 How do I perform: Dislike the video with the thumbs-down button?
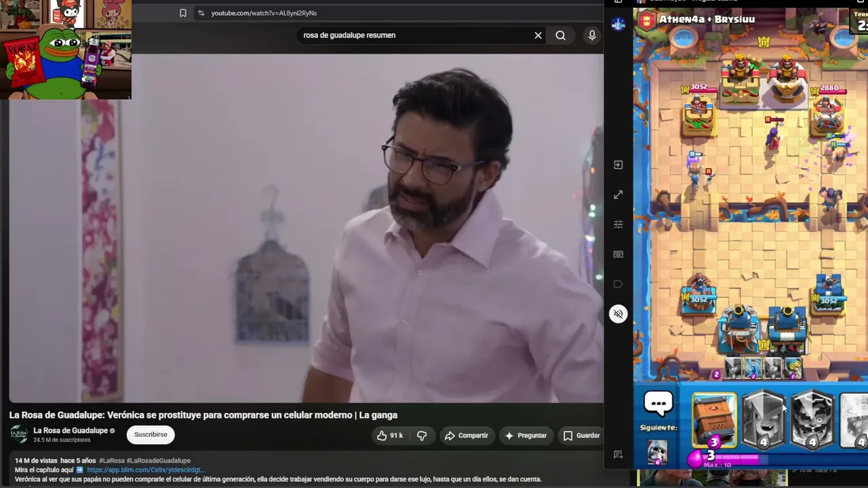[422, 435]
